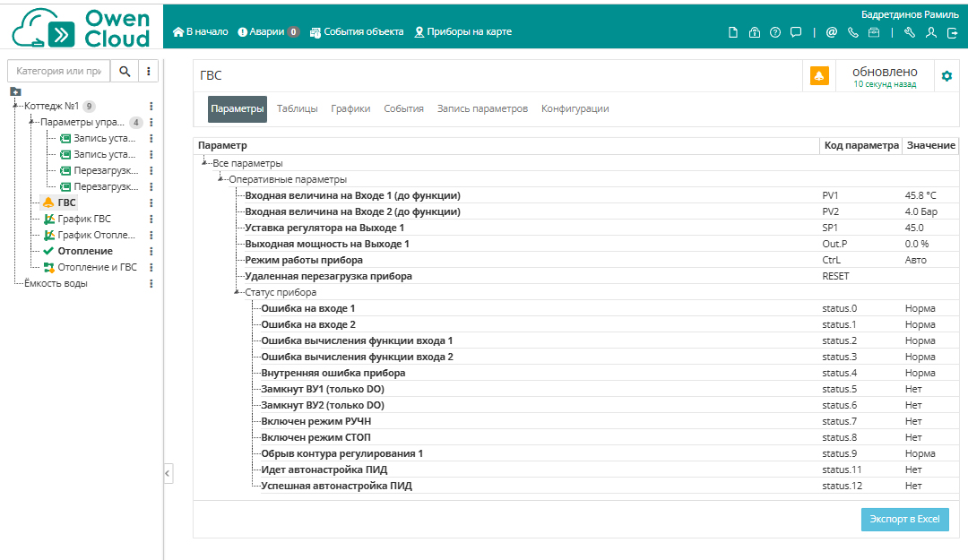The height and width of the screenshot is (560, 968).
Task: Open Аварии link in top bar
Action: [268, 32]
